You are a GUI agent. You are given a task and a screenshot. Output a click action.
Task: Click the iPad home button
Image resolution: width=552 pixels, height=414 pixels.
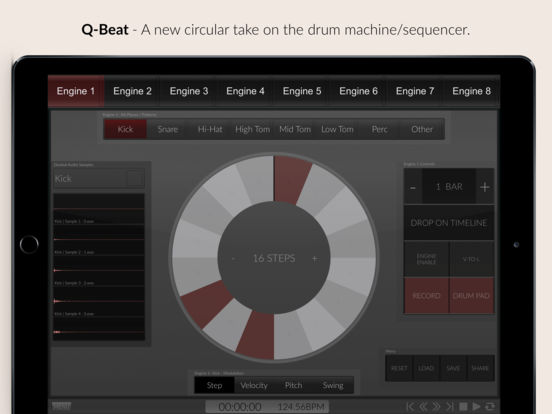(29, 244)
